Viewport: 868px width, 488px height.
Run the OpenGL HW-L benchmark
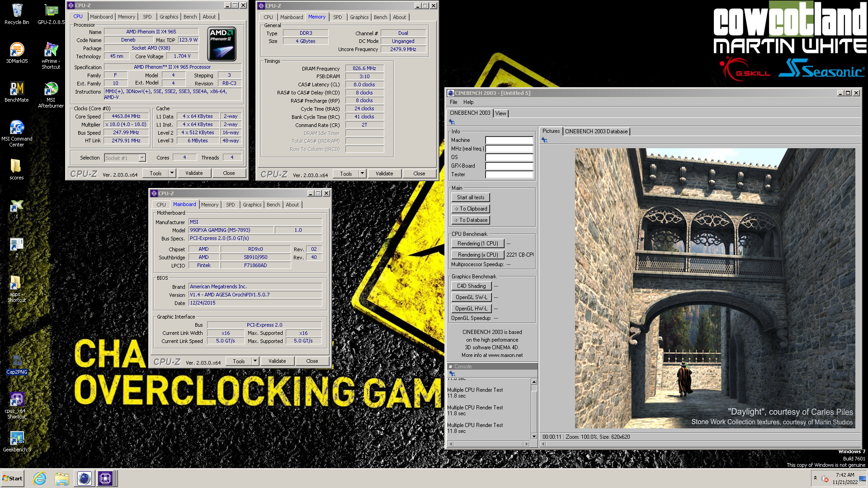click(x=471, y=309)
